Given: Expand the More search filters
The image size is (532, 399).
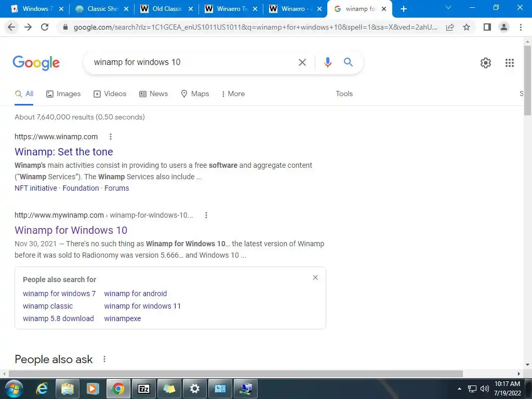Looking at the screenshot, I should [233, 94].
